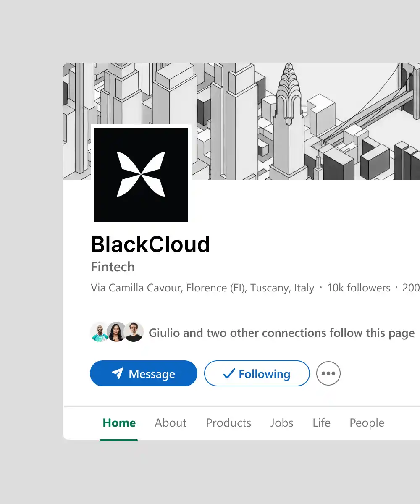The image size is (420, 504).
Task: Switch to the Home tab
Action: [119, 423]
